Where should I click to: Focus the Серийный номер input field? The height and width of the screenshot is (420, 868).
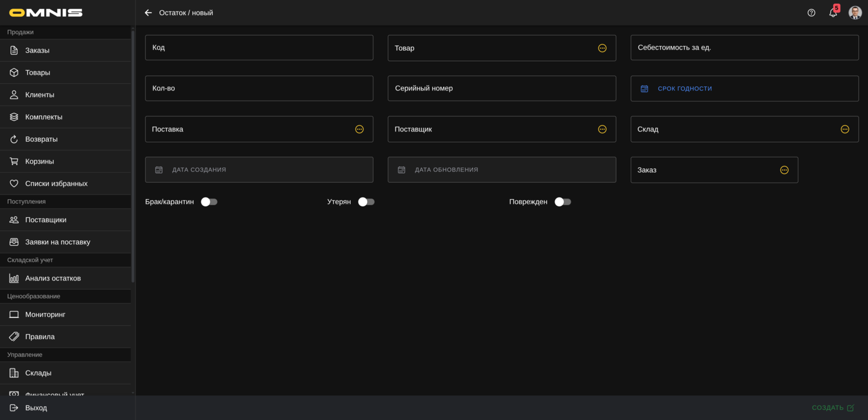pos(502,89)
